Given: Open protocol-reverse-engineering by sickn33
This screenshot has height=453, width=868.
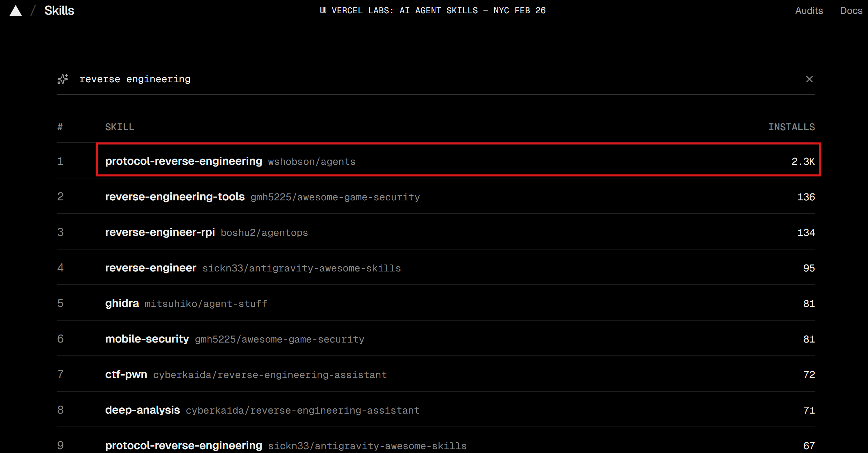Looking at the screenshot, I should point(184,445).
